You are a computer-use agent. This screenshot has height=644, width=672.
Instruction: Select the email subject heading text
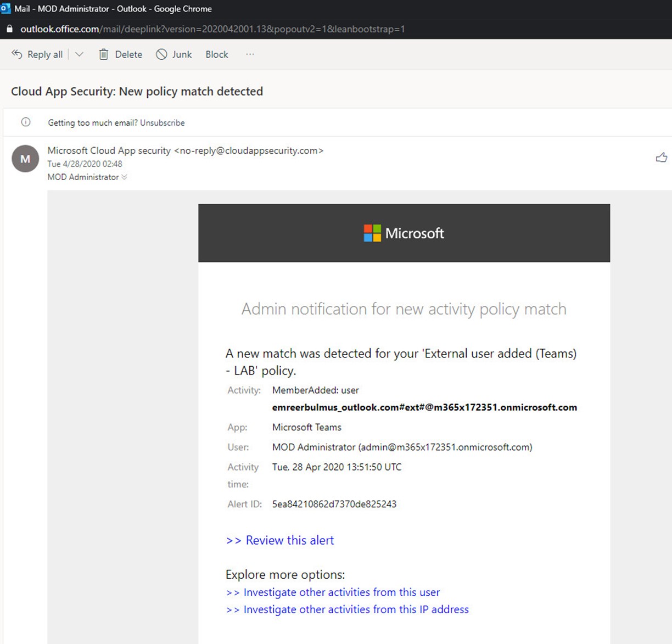pos(137,91)
